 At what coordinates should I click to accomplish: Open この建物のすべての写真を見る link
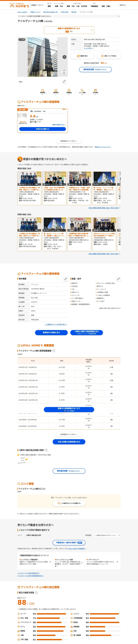tap(55, 324)
